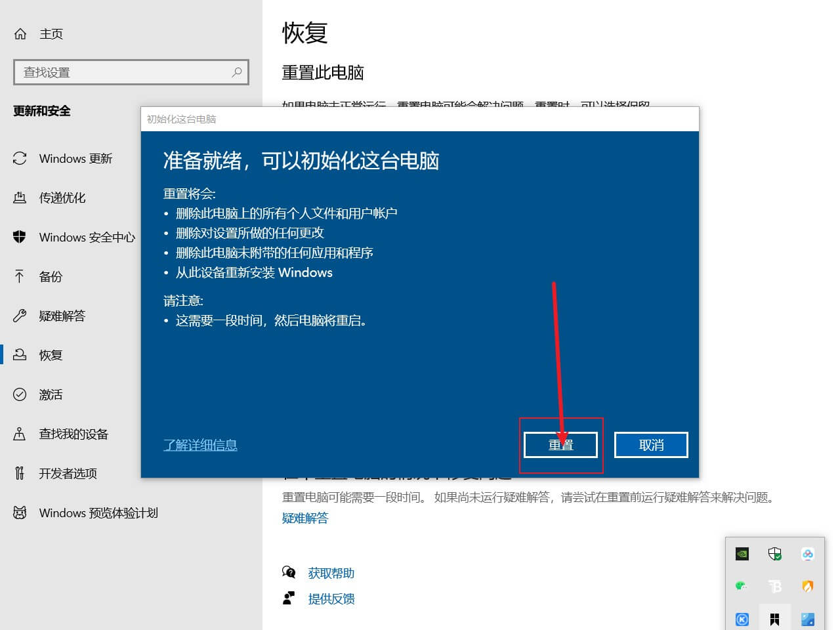The width and height of the screenshot is (840, 630).
Task: Open the green WeChat tray icon
Action: [x=742, y=586]
